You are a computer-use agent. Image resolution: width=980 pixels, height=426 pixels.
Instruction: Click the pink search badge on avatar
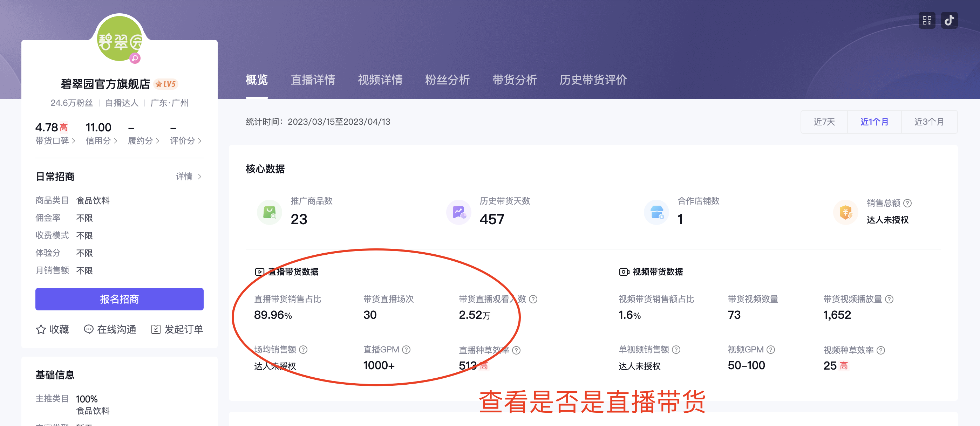click(x=135, y=58)
